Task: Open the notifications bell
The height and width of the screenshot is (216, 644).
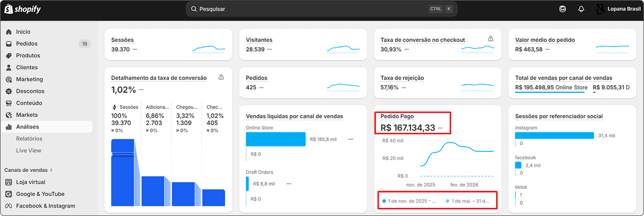Action: coord(581,9)
